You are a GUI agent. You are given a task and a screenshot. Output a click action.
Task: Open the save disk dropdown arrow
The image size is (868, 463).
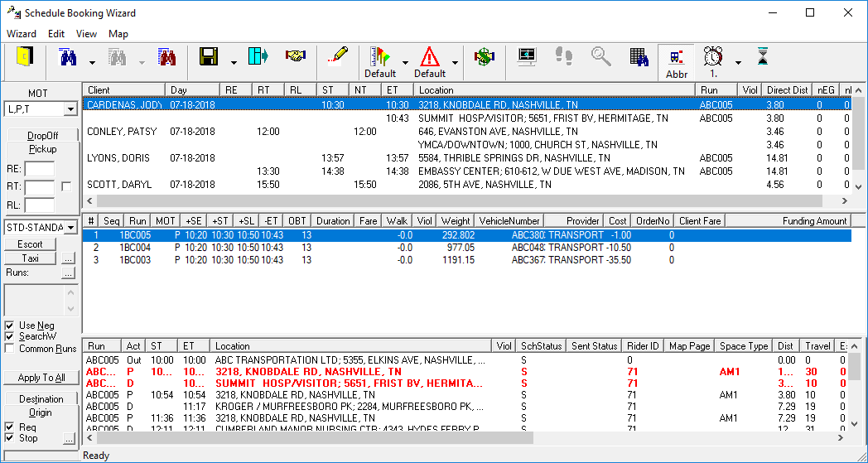(x=234, y=63)
